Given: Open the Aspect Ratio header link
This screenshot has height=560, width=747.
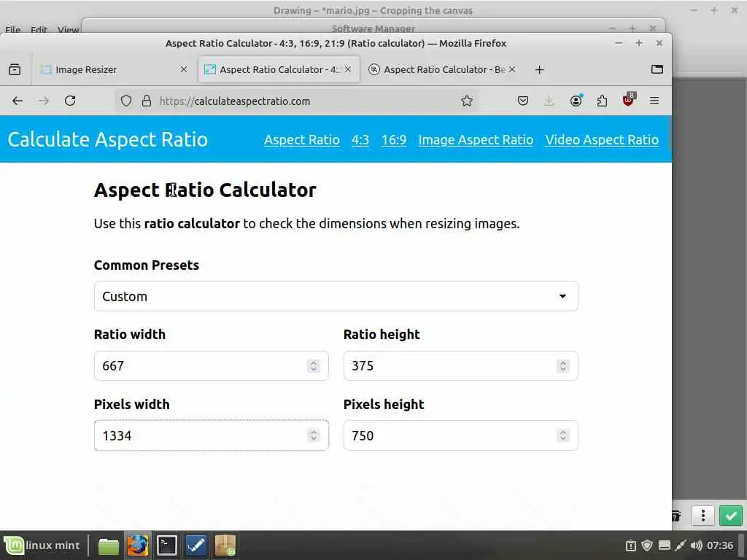Looking at the screenshot, I should (x=302, y=139).
